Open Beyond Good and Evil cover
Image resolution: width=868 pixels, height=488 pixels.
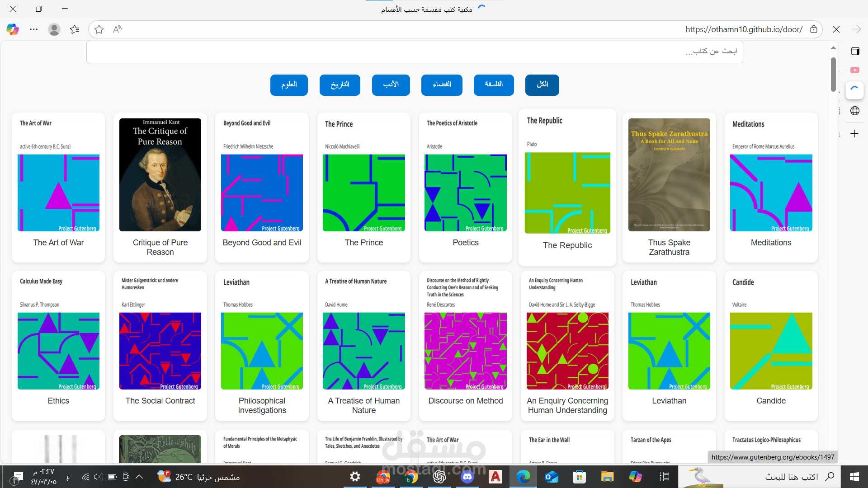point(262,175)
